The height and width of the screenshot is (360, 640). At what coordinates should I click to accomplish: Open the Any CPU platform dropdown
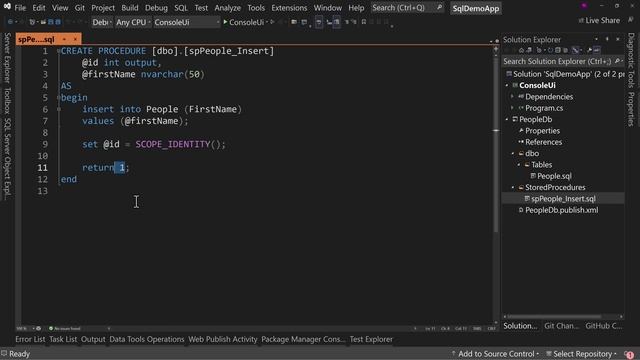tap(133, 22)
